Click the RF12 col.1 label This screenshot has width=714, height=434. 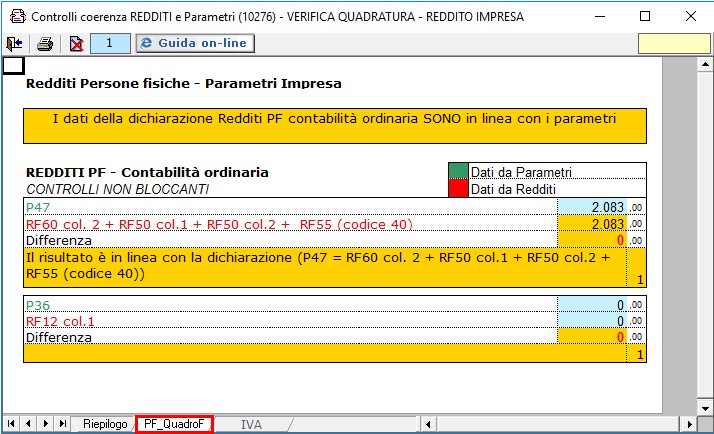coord(60,322)
